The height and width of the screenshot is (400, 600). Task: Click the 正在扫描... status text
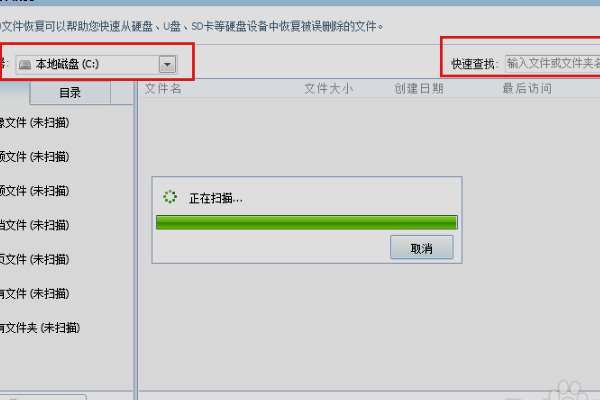pos(216,198)
